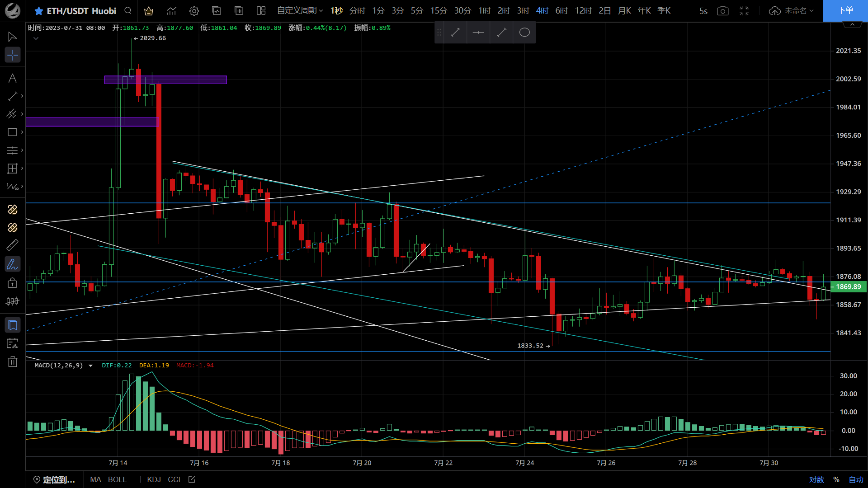Image resolution: width=868 pixels, height=488 pixels.
Task: Click the trash delete drawings icon
Action: click(13, 361)
